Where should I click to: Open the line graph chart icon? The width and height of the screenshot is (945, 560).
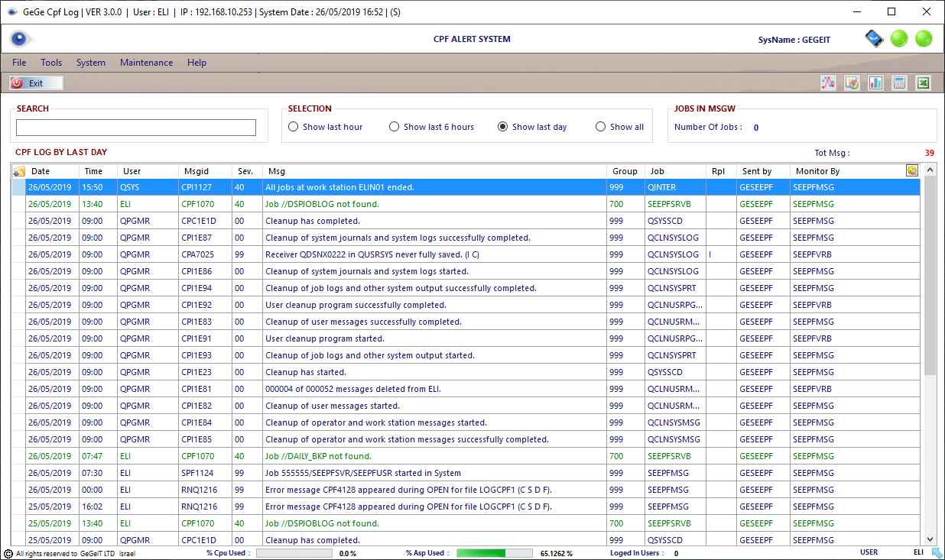[x=828, y=83]
